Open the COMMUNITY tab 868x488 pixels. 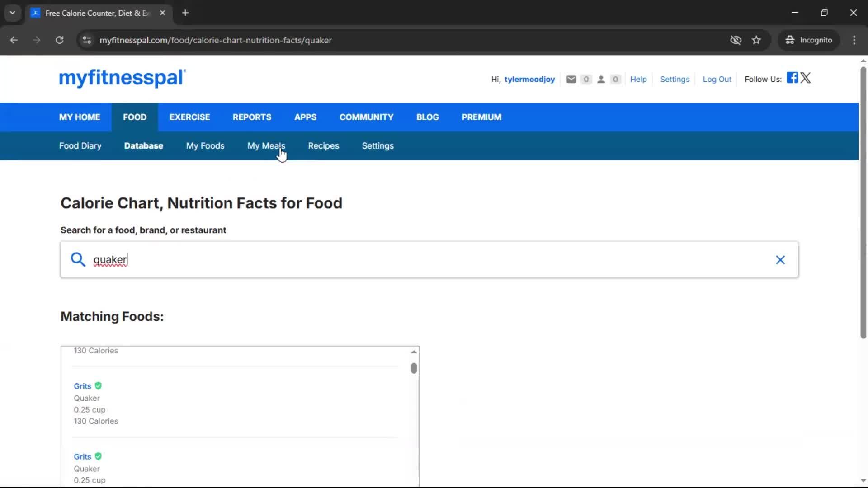point(366,117)
